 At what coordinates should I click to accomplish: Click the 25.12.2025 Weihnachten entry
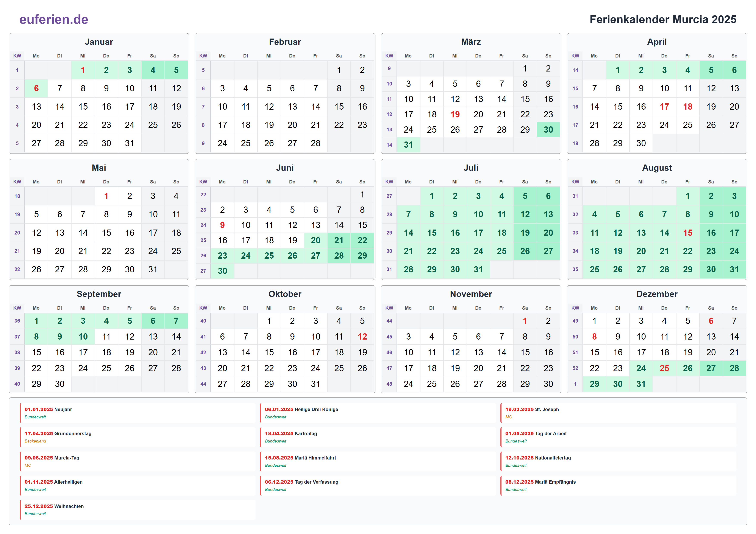point(138,510)
